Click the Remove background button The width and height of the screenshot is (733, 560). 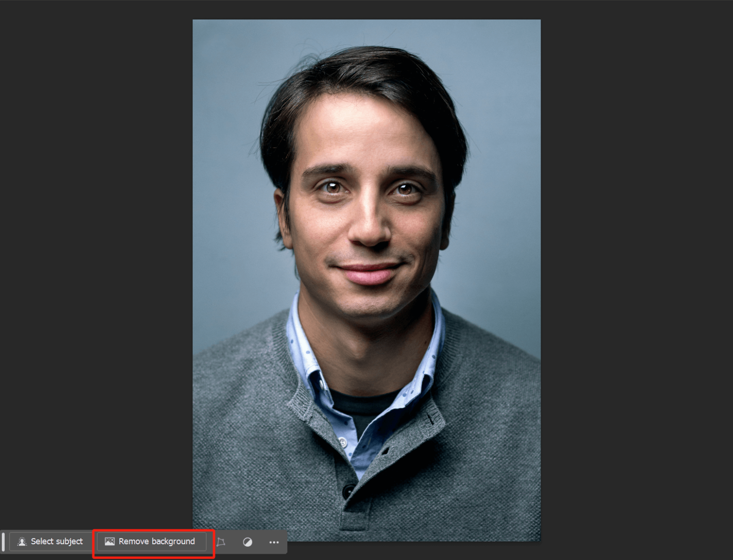pos(151,541)
